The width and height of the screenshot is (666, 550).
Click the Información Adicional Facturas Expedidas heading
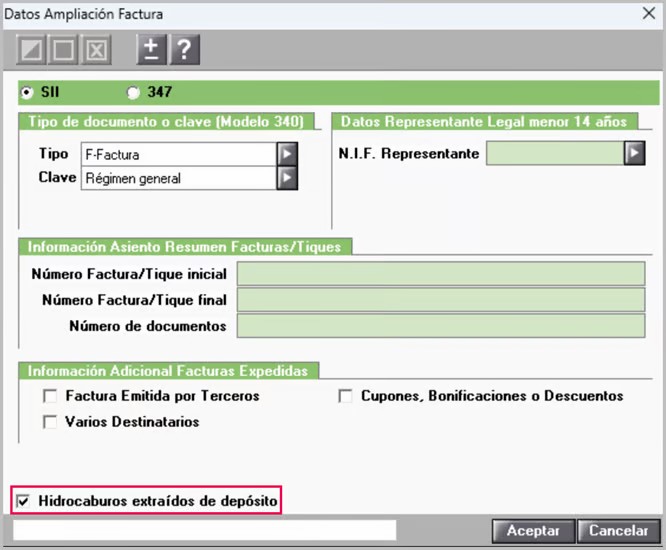tap(168, 371)
